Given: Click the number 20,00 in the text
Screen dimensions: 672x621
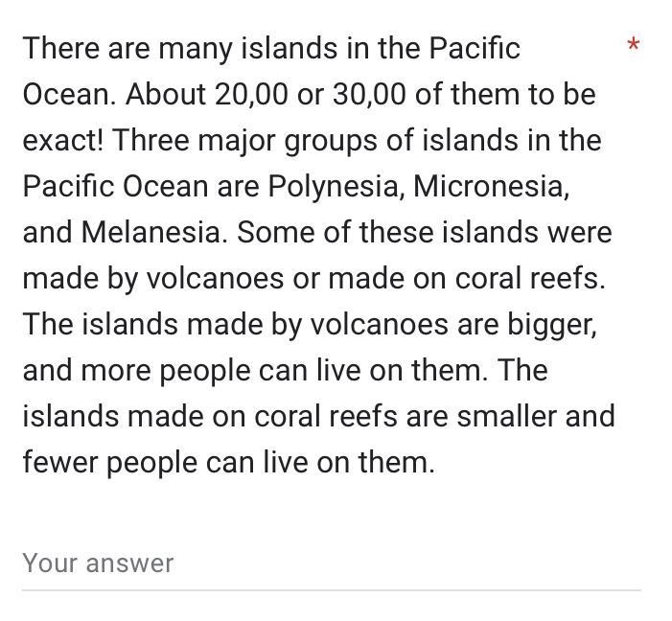Looking at the screenshot, I should [251, 94].
